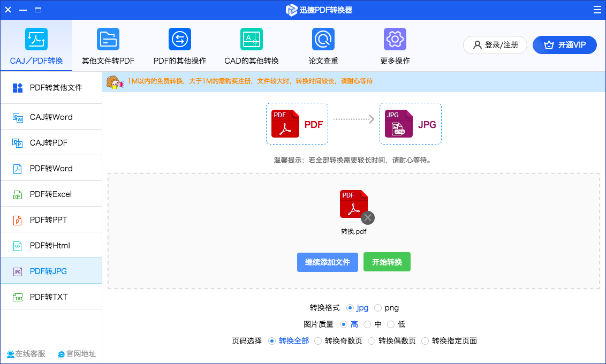Click the user icon in 登录/注册
606x364 pixels.
click(x=478, y=45)
